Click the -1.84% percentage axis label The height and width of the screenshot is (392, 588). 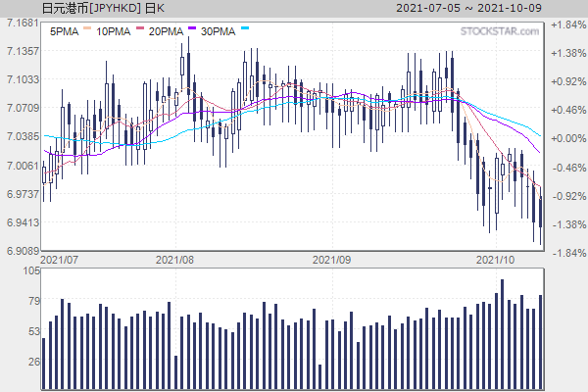click(x=567, y=252)
